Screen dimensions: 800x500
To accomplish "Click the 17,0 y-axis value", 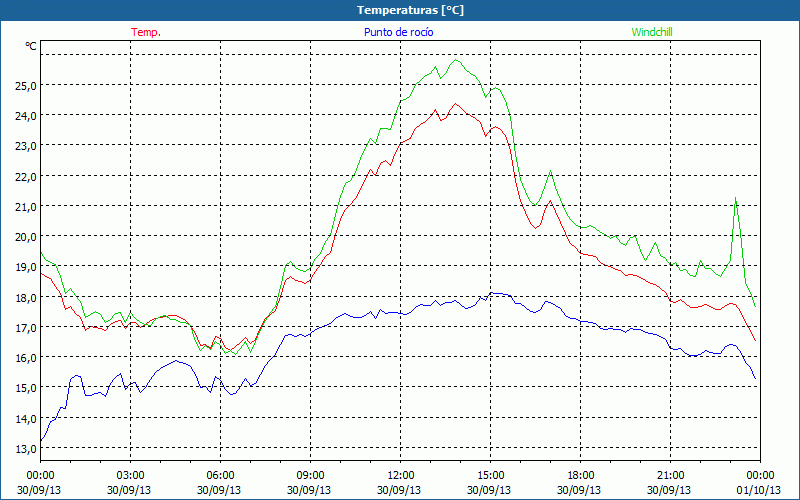I will 26,328.
